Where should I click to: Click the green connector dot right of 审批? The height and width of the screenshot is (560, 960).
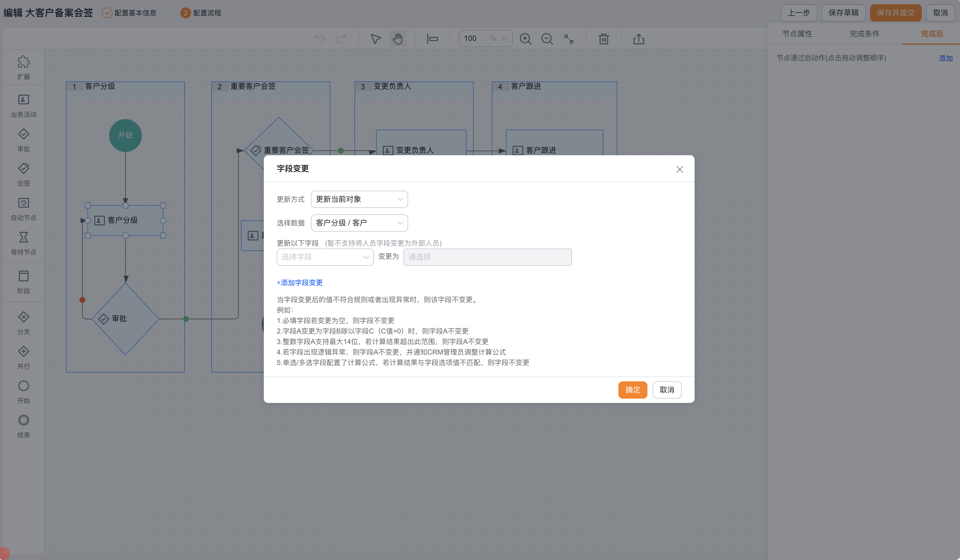click(186, 319)
